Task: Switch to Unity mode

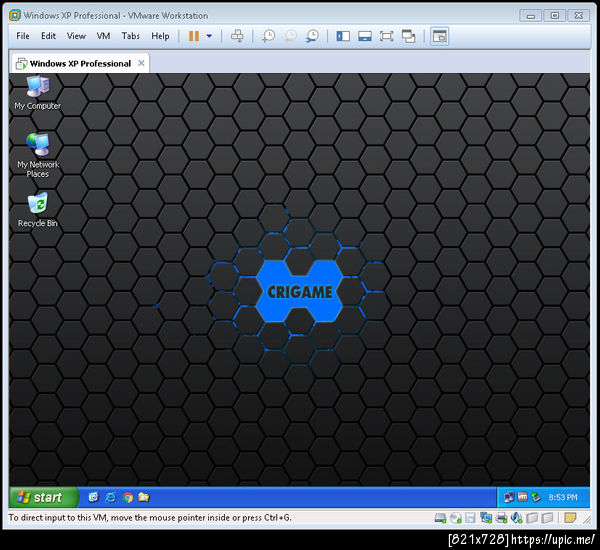Action: click(409, 36)
